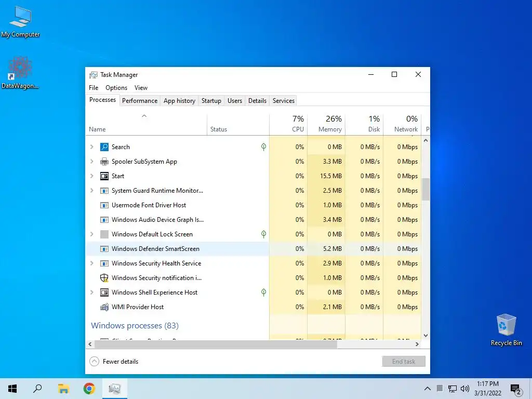This screenshot has width=532, height=399.
Task: Switch to the Services tab
Action: (284, 101)
